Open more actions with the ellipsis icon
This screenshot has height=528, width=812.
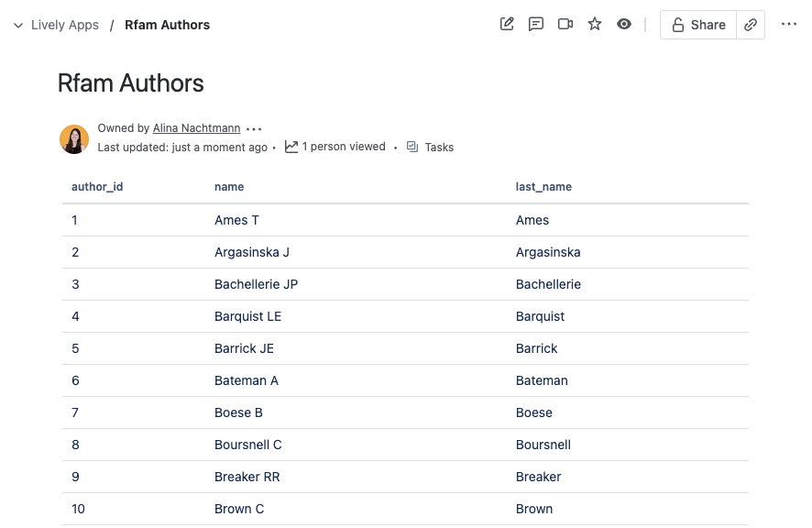tap(789, 25)
